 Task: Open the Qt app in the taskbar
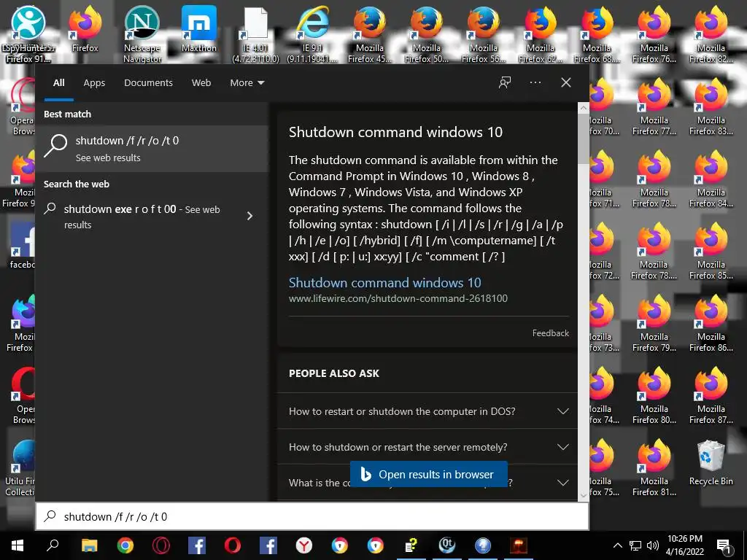coord(447,545)
